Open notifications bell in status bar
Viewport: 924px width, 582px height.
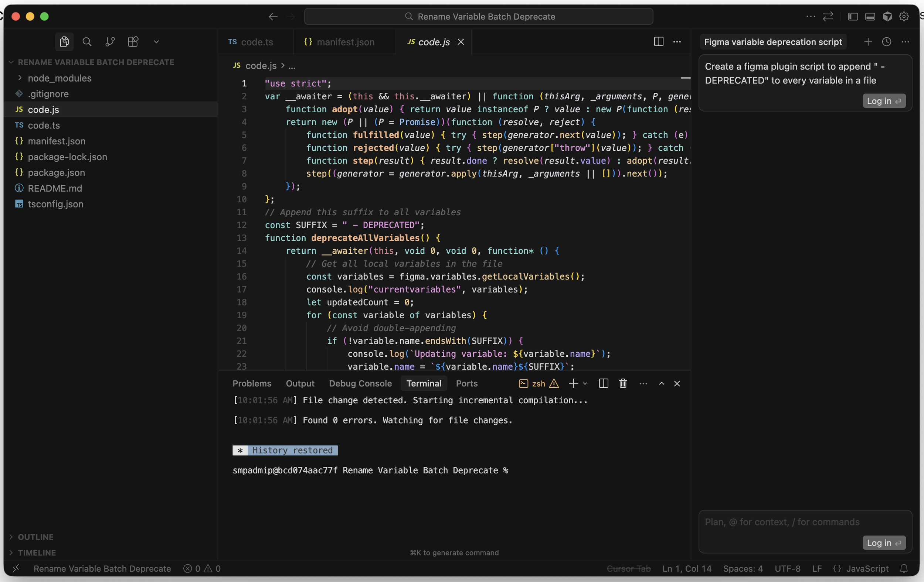pos(904,568)
